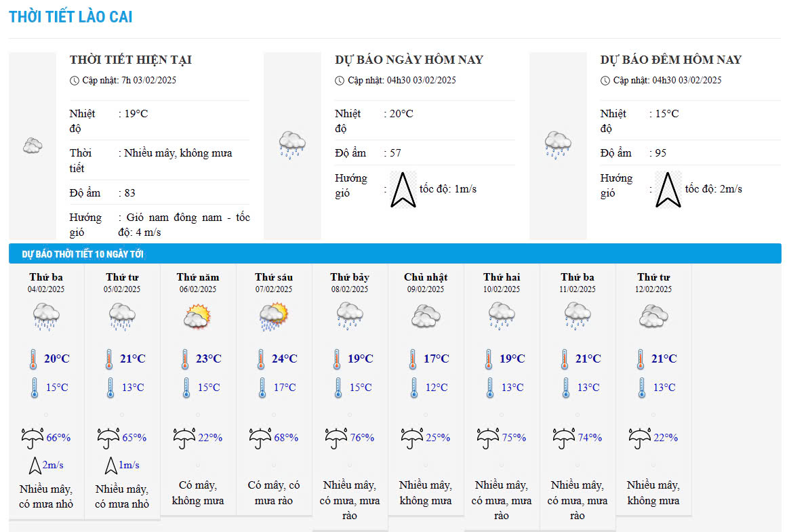
Task: Click the blue thermometer beside 12°C
Action: pos(414,388)
